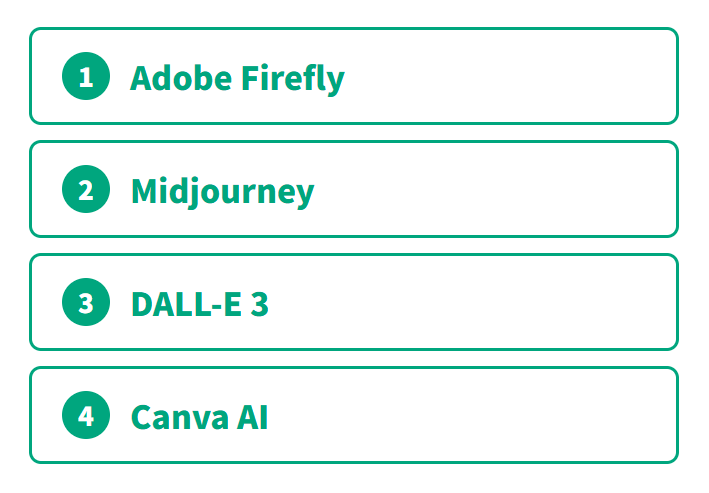Click "DALL-E" text in option 3
This screenshot has height=493, width=709.
coord(186,303)
